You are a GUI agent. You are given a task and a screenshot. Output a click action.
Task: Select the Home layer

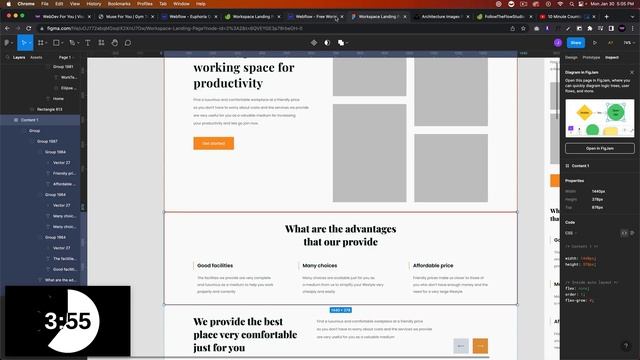coord(40,99)
